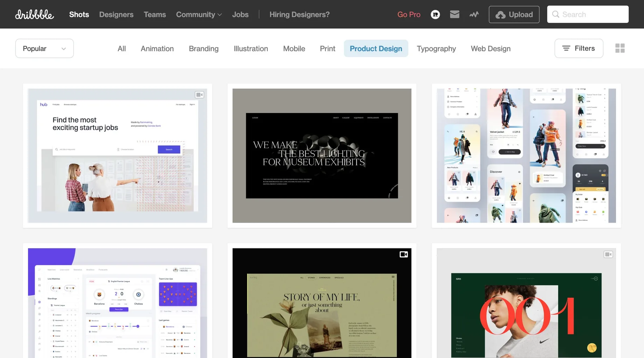
Task: Select the Animation category tab
Action: pyautogui.click(x=157, y=48)
